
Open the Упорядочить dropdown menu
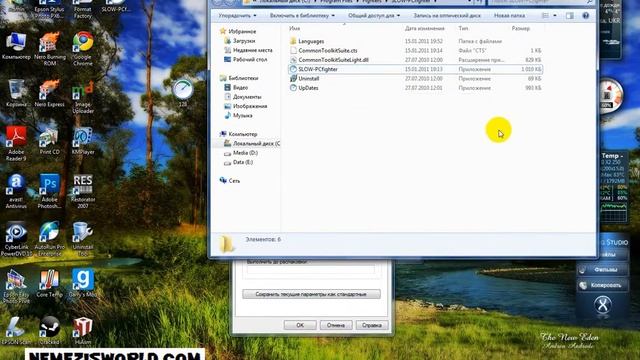pyautogui.click(x=238, y=16)
